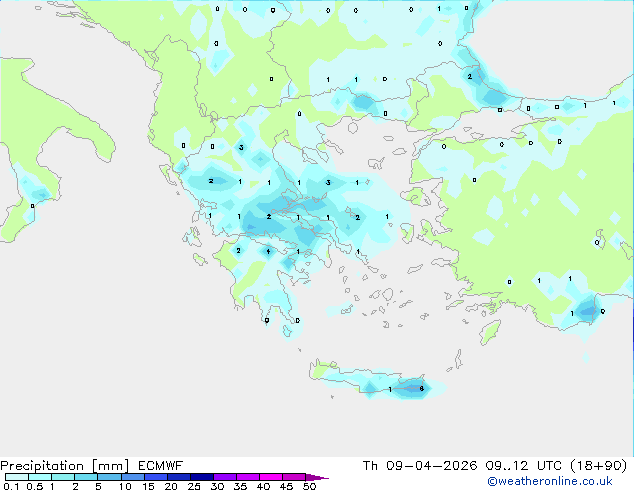Click the "45" legend scale label

pos(286,486)
